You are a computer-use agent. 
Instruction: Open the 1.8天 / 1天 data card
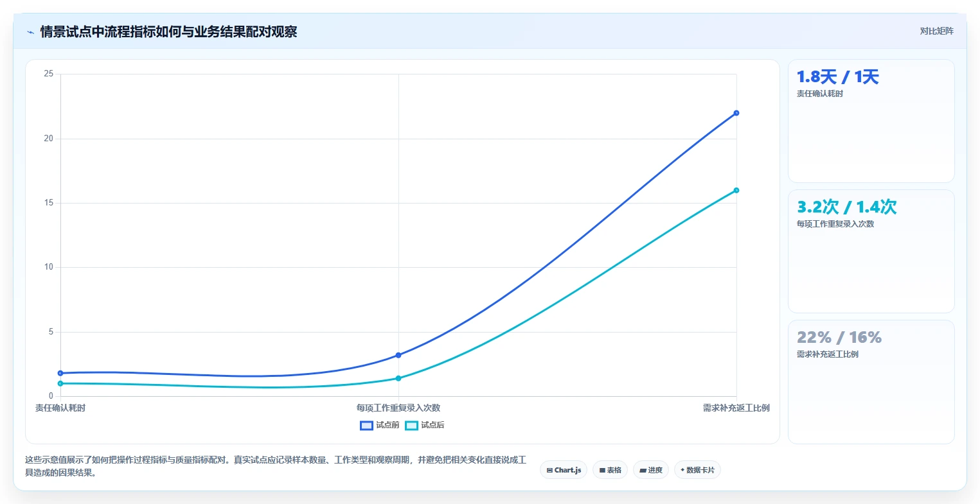[871, 121]
